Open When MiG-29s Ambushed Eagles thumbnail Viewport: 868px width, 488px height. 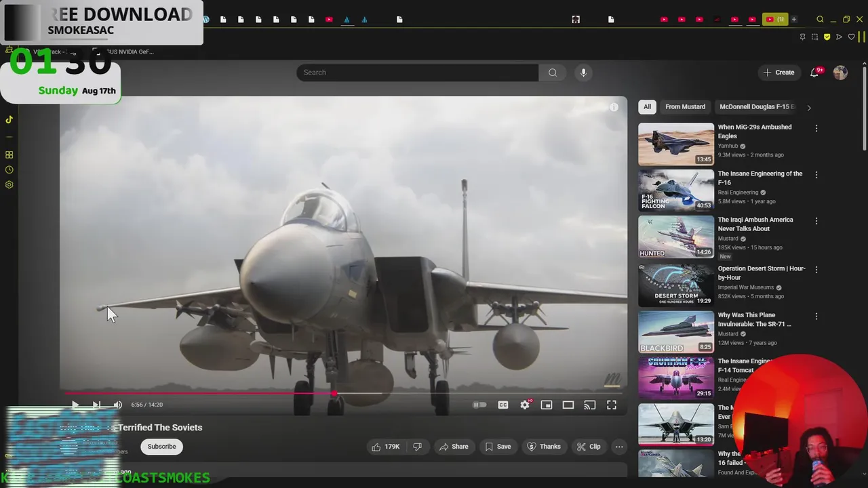676,144
